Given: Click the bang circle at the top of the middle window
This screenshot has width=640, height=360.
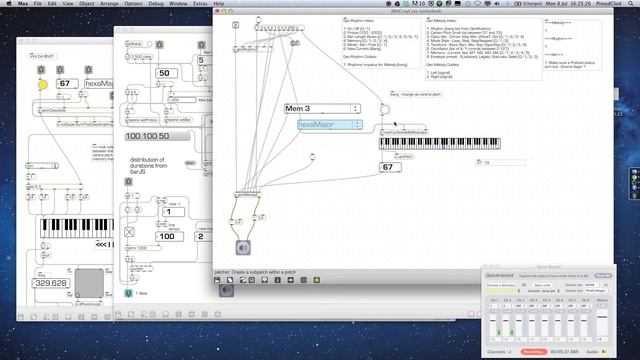Looking at the screenshot, I should [149, 44].
